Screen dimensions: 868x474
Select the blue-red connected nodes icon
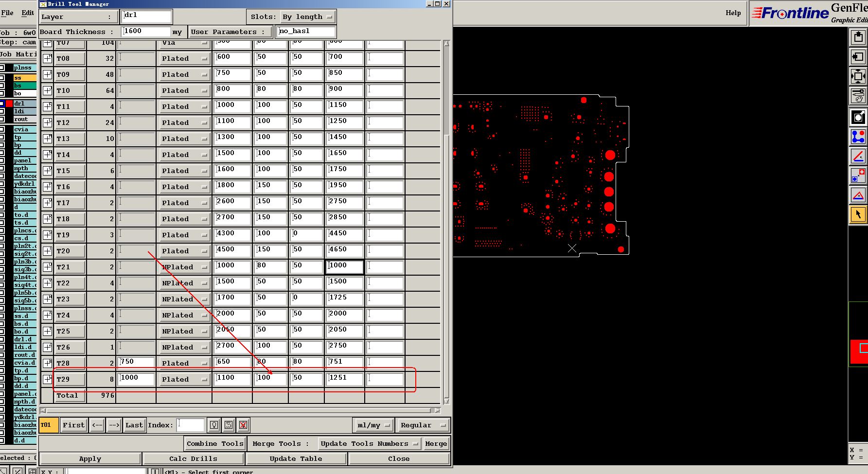(858, 137)
